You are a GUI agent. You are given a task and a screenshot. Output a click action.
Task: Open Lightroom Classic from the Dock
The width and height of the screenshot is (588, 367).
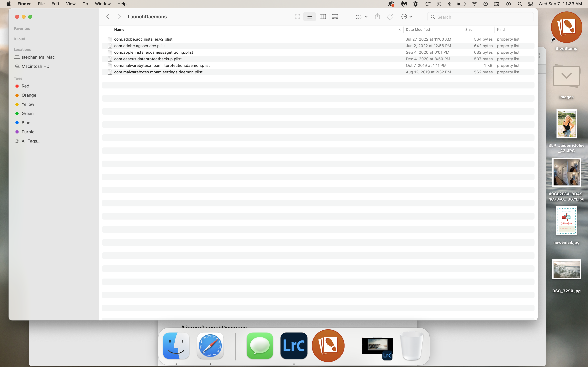click(294, 346)
